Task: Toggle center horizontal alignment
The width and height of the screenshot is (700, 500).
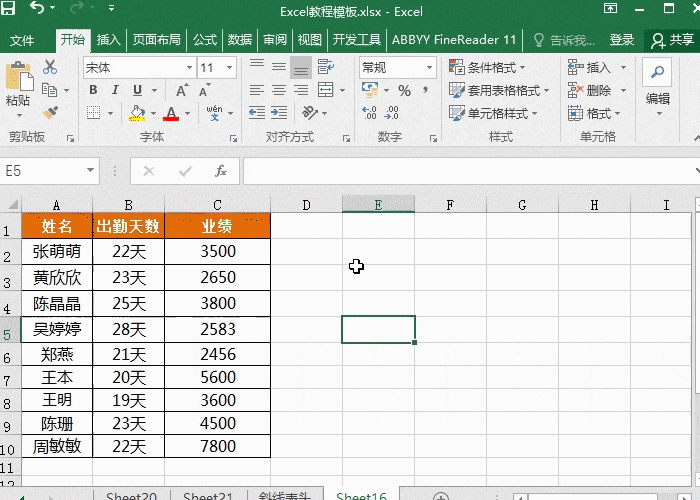Action: [x=279, y=90]
